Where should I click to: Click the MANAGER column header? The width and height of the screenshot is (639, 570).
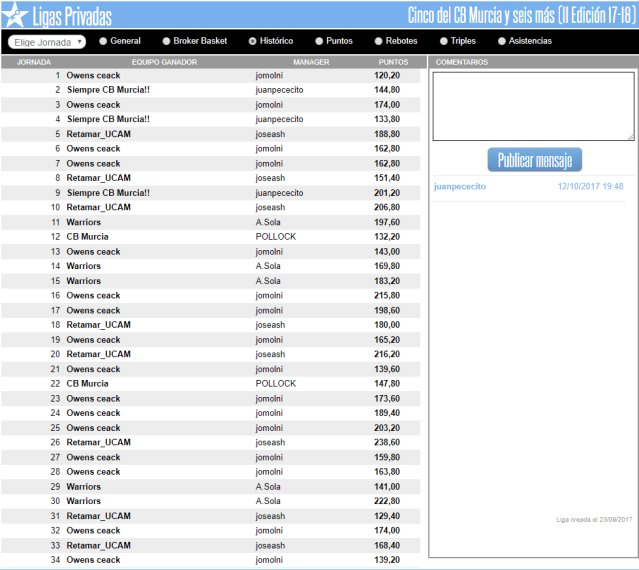point(311,62)
